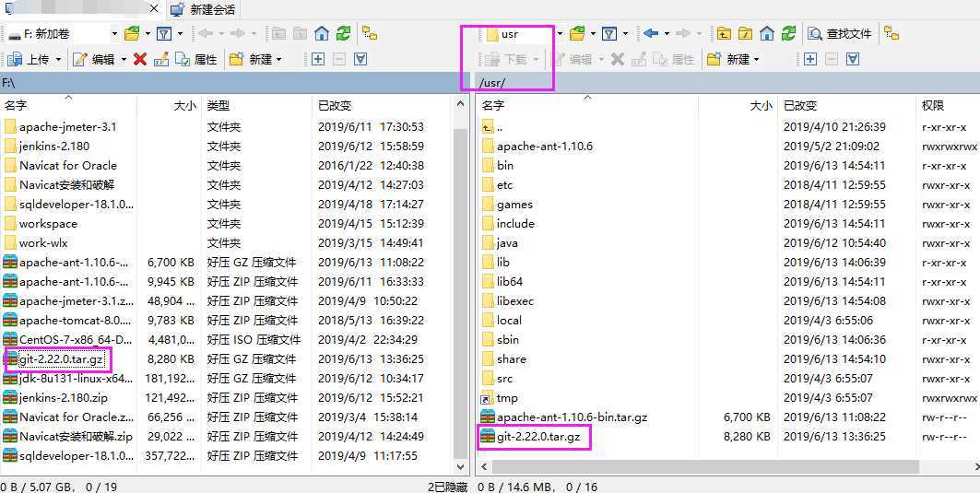Select remote libexec folder
980x493 pixels.
point(515,301)
